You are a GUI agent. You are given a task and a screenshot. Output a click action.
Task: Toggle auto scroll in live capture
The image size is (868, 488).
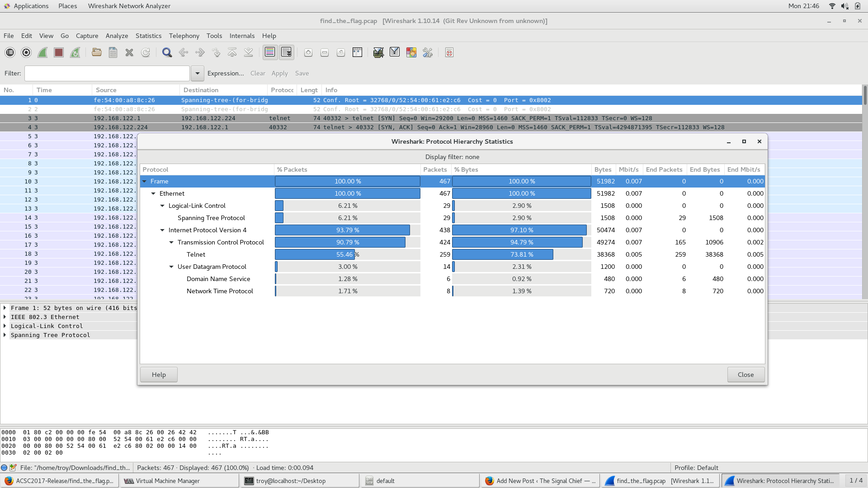[286, 52]
